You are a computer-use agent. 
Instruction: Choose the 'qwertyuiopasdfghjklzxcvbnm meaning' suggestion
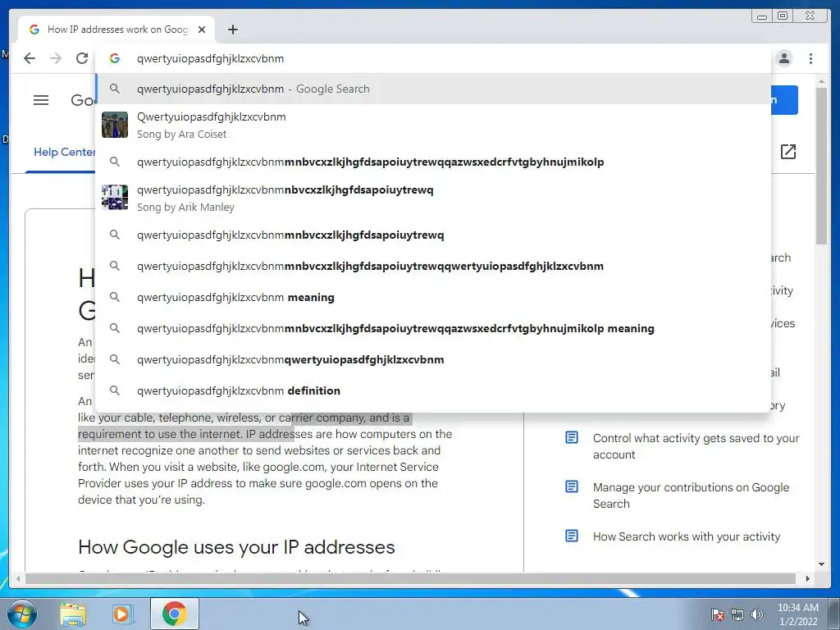pyautogui.click(x=433, y=297)
